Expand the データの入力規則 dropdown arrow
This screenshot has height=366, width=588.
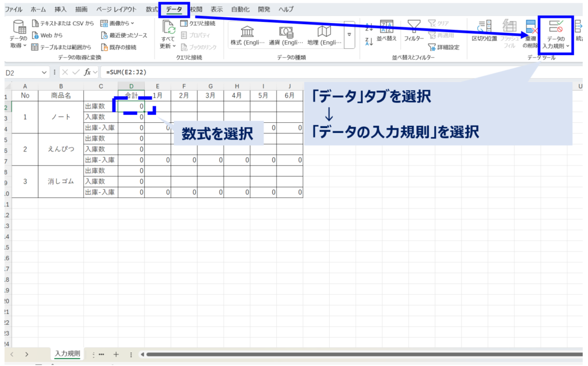click(x=568, y=46)
